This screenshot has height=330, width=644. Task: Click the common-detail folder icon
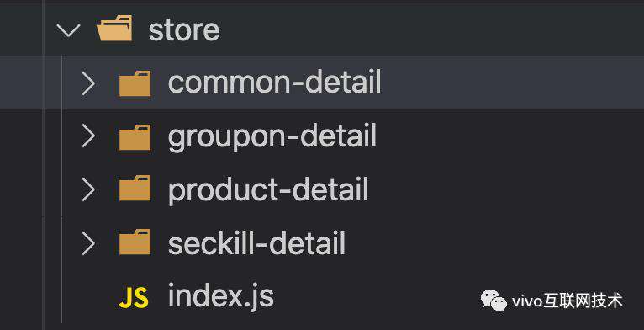pyautogui.click(x=135, y=83)
